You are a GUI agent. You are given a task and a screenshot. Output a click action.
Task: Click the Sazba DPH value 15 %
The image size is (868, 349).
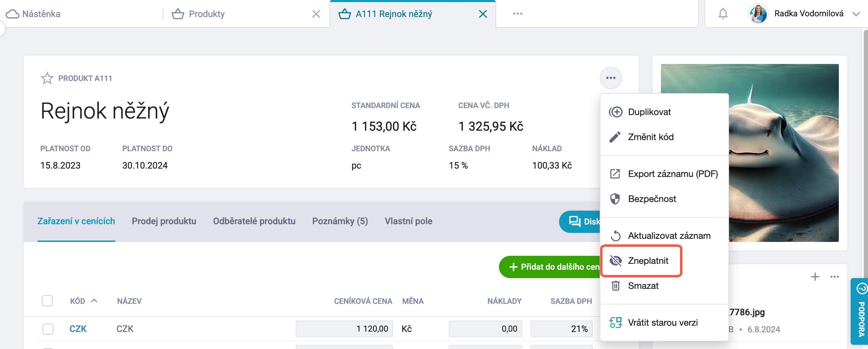point(458,165)
